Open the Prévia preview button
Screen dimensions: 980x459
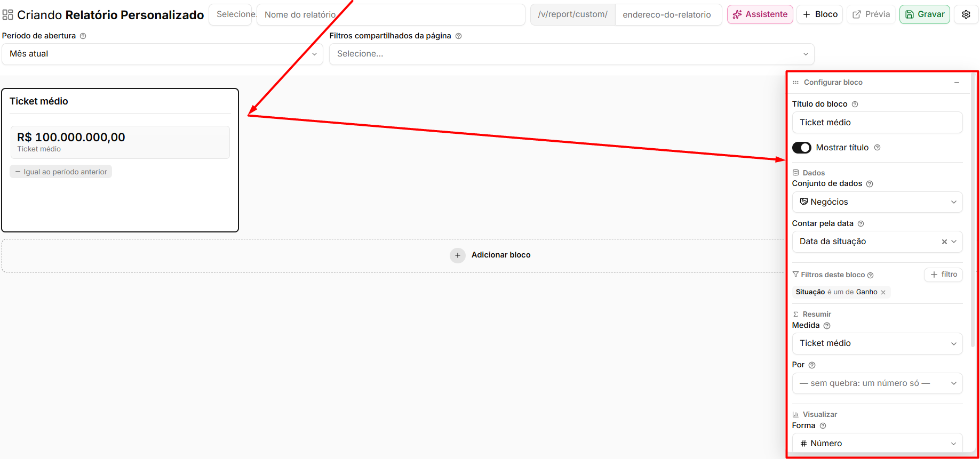click(871, 14)
